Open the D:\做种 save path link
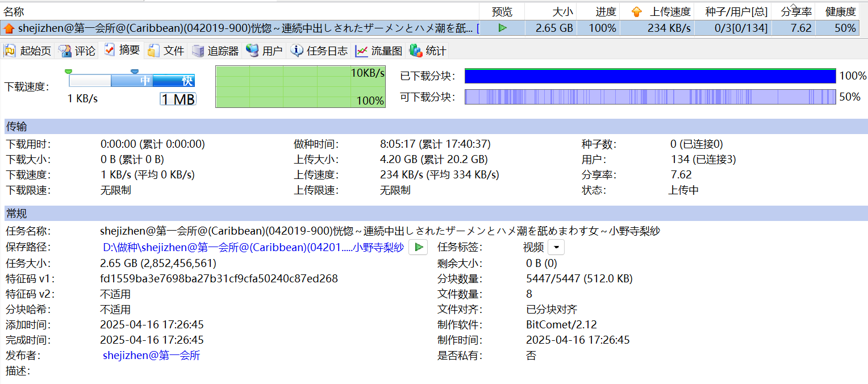This screenshot has width=868, height=384. coord(253,247)
